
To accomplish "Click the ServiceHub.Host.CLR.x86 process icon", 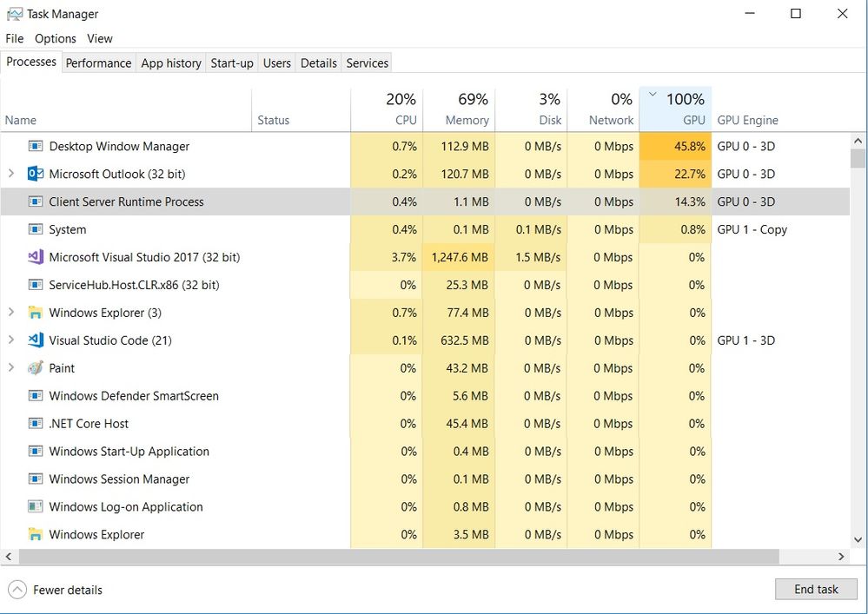I will tap(36, 284).
